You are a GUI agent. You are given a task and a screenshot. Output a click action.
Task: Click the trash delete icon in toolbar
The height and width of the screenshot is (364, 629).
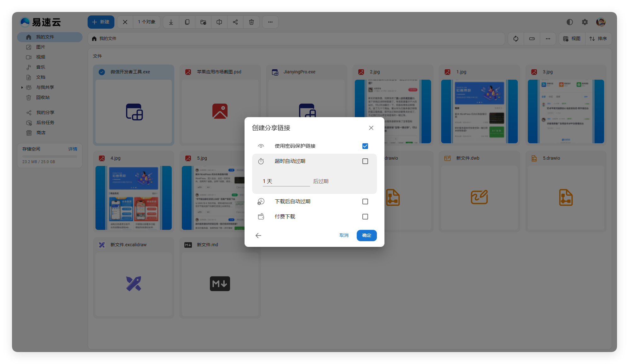coord(251,22)
